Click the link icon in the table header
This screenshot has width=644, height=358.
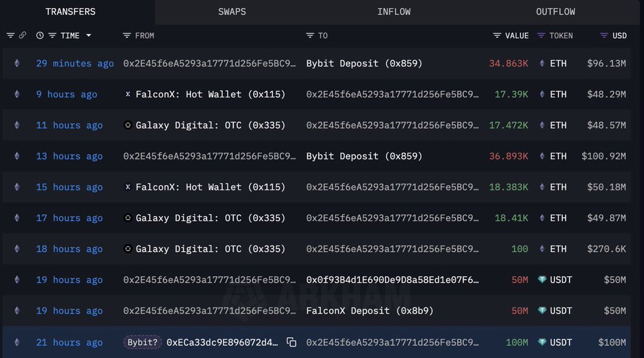coord(22,35)
